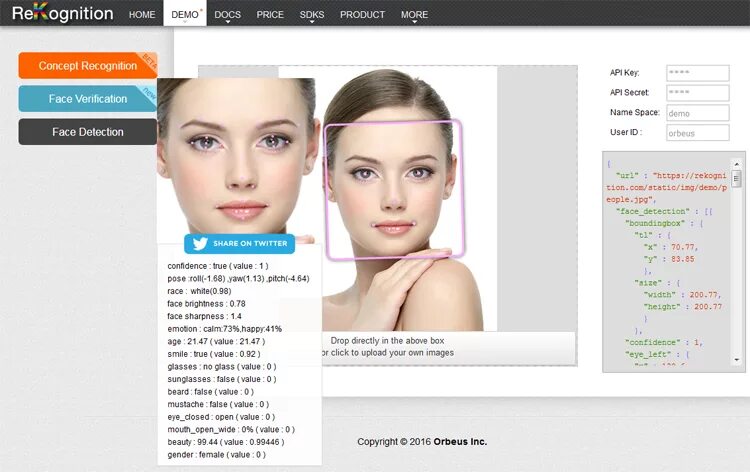Open Concept Recognition demo
This screenshot has width=750, height=472.
pos(88,66)
